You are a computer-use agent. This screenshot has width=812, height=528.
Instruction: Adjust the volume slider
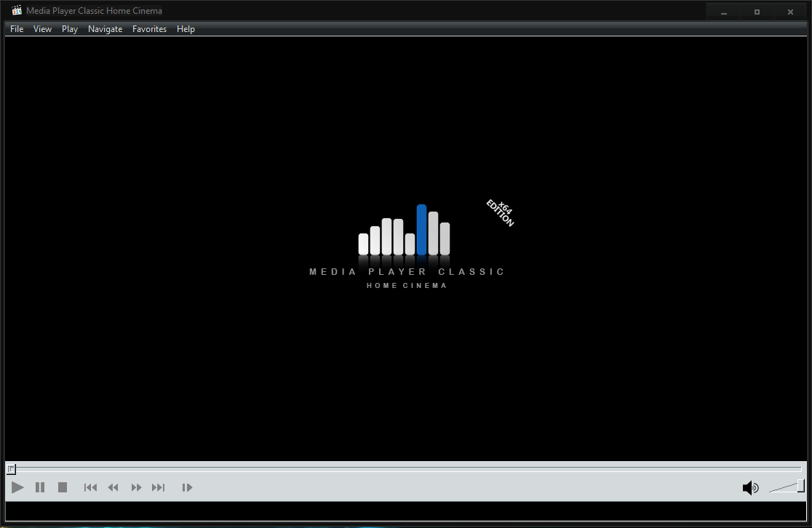coord(787,487)
